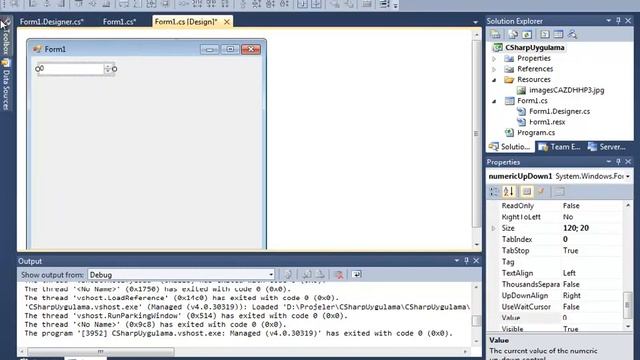Expand the Properties node in solution tree
The width and height of the screenshot is (640, 360).
pos(494,59)
